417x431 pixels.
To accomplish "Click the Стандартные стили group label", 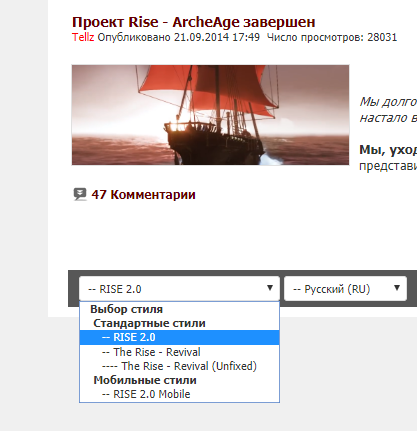I will pyautogui.click(x=149, y=323).
